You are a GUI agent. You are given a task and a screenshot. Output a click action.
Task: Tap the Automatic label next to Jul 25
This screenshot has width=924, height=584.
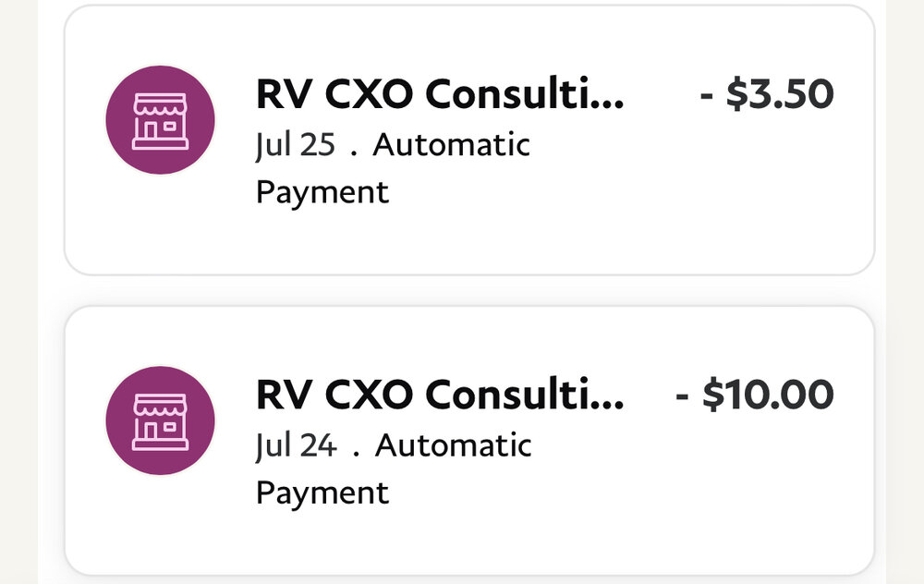(451, 145)
